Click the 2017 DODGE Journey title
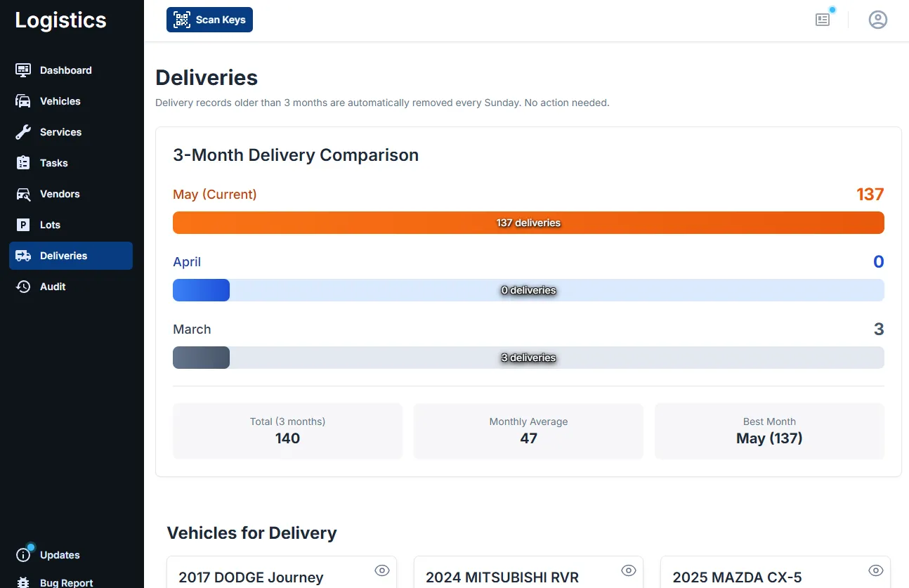This screenshot has height=588, width=909. pos(251,577)
